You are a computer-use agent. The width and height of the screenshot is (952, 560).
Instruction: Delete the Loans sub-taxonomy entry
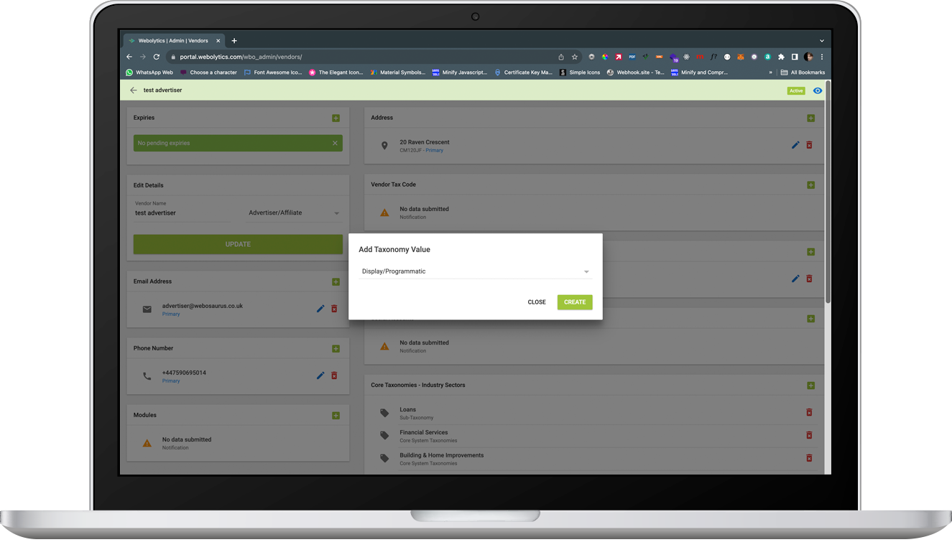pos(809,412)
